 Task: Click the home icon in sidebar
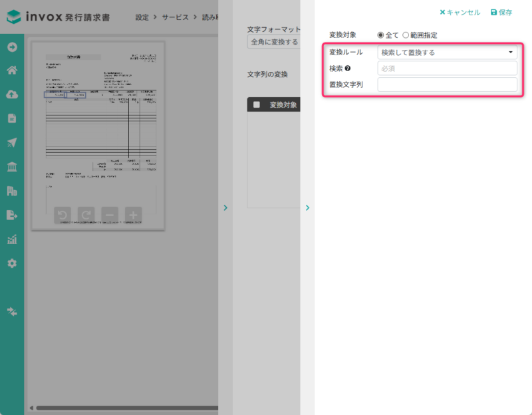coord(12,70)
